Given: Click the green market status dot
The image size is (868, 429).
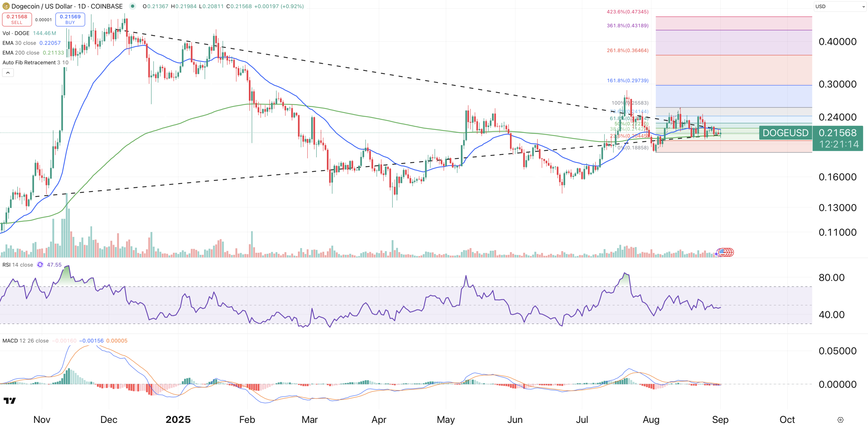Looking at the screenshot, I should click(133, 6).
